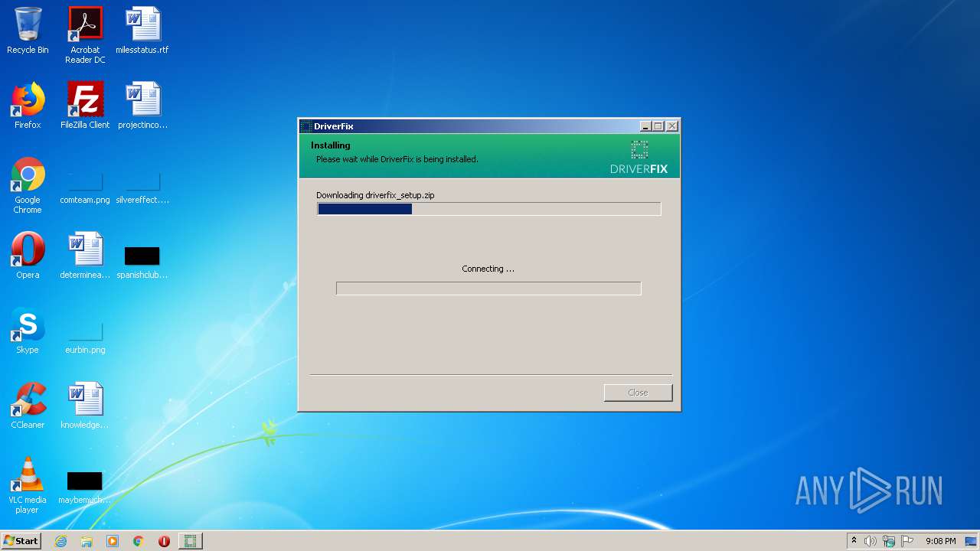Click Opera icon in the taskbar
Viewport: 980px width, 551px height.
point(164,541)
